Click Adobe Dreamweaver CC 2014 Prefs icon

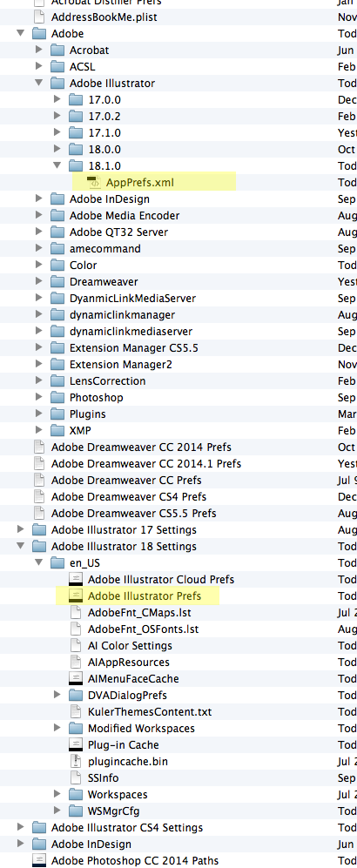[39, 447]
